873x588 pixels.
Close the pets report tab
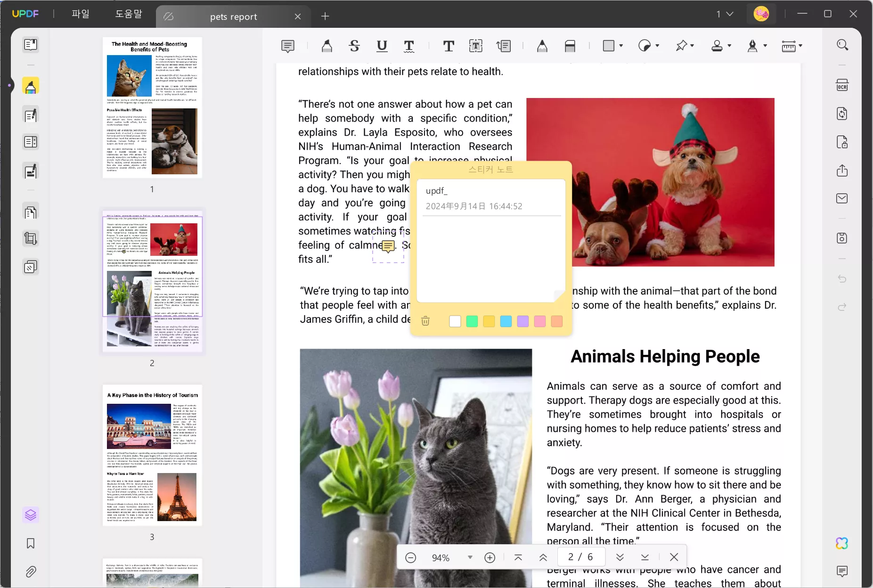(x=298, y=16)
